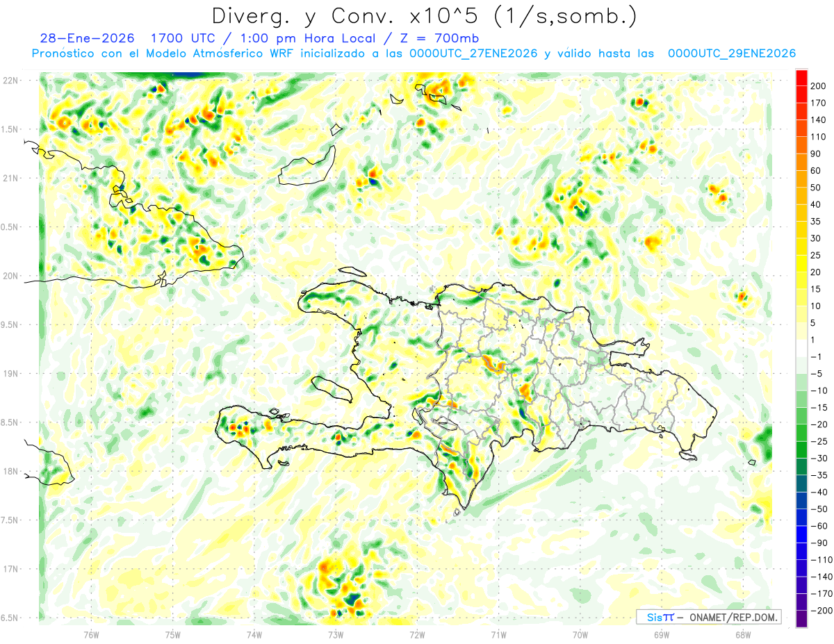
Task: Select the date text '28-Ene-2026'
Action: pos(87,39)
